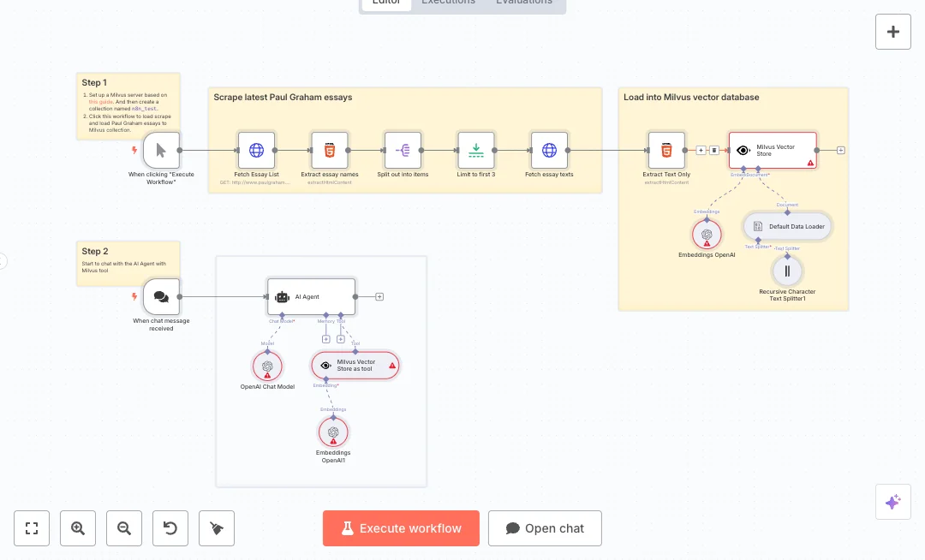The height and width of the screenshot is (560, 925).
Task: Click the zoom out magnifier button
Action: 124,528
